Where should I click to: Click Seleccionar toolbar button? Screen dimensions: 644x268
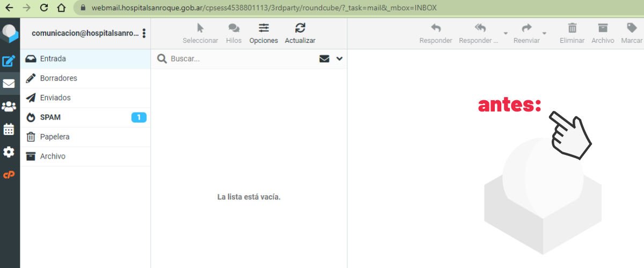[200, 33]
